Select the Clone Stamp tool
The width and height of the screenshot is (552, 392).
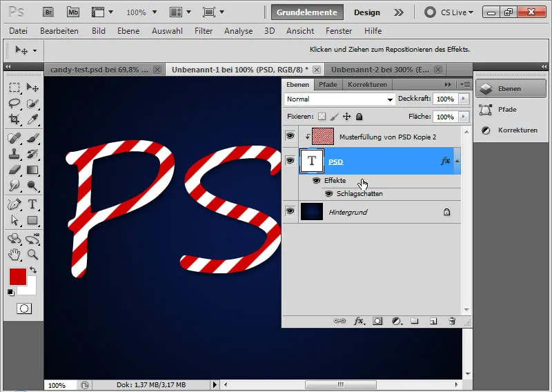click(x=14, y=154)
